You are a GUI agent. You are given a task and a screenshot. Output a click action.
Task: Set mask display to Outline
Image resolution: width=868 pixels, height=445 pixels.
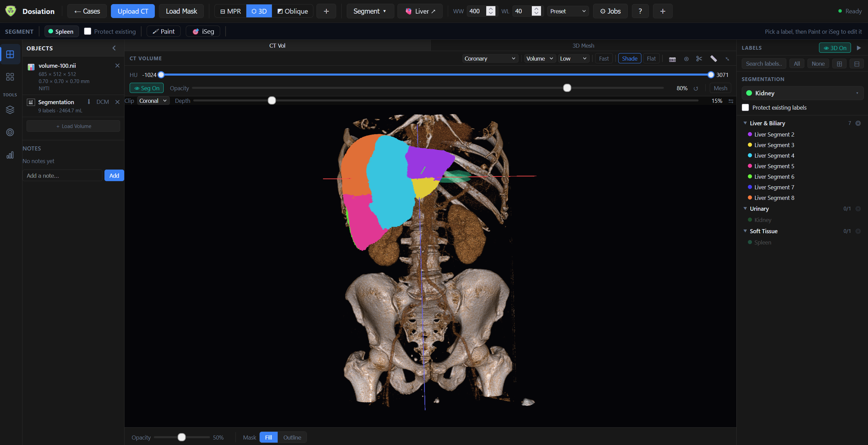(292, 438)
